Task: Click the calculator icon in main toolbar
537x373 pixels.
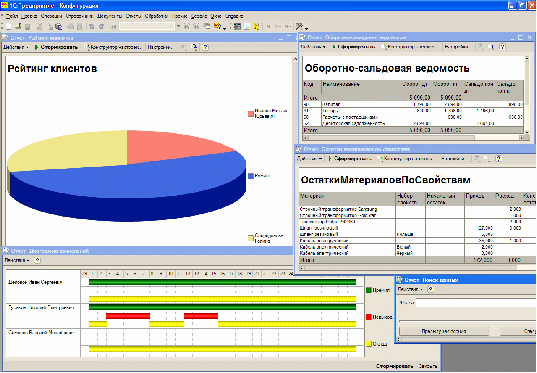Action: coord(237,26)
